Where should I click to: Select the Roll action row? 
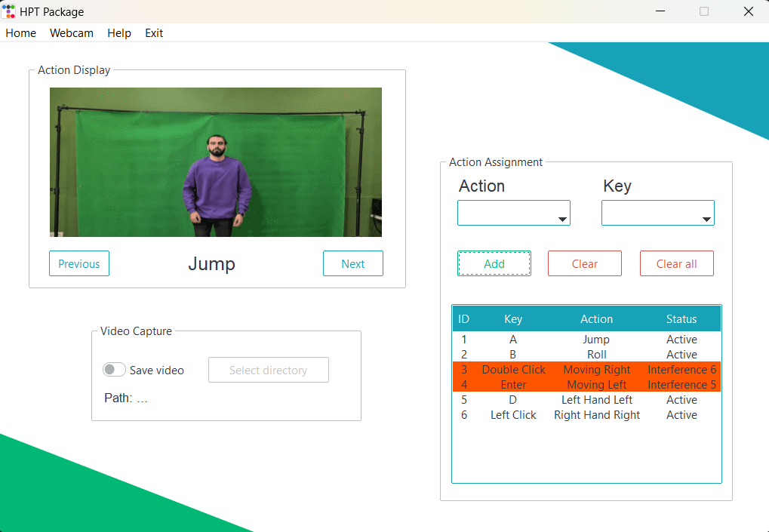(587, 355)
